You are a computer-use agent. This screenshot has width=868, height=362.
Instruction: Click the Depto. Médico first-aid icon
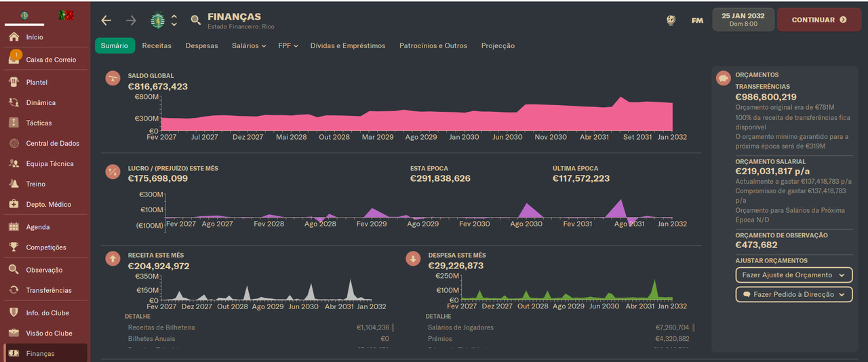click(14, 204)
